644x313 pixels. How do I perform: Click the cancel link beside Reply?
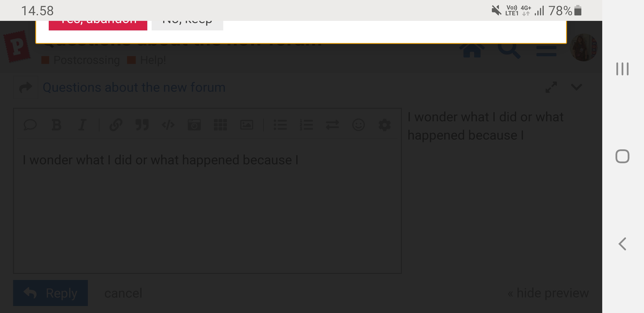click(x=123, y=293)
